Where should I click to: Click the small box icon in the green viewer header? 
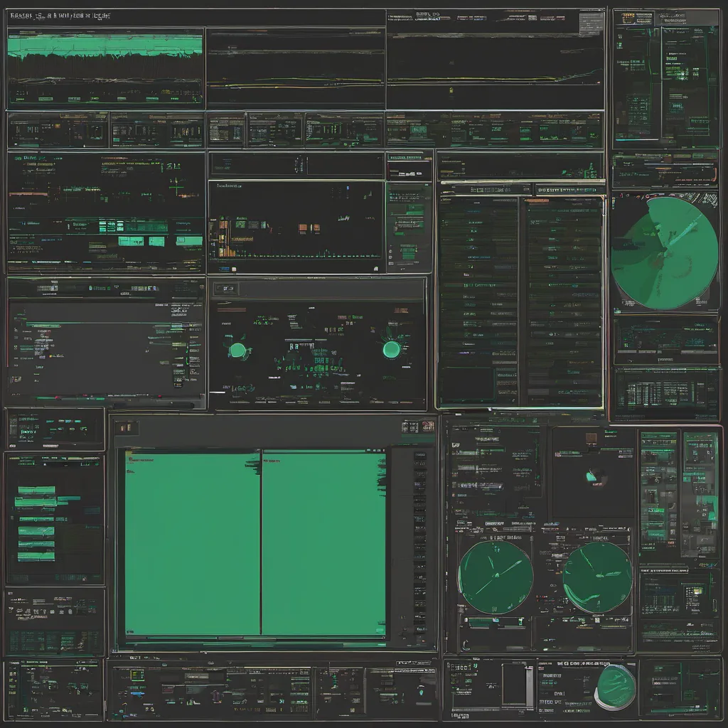(x=127, y=427)
